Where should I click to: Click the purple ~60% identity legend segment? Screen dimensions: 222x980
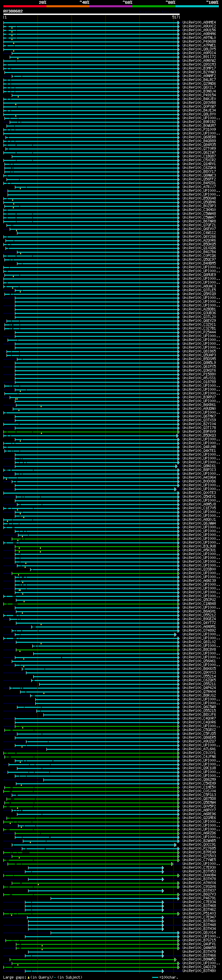tap(111, 6)
